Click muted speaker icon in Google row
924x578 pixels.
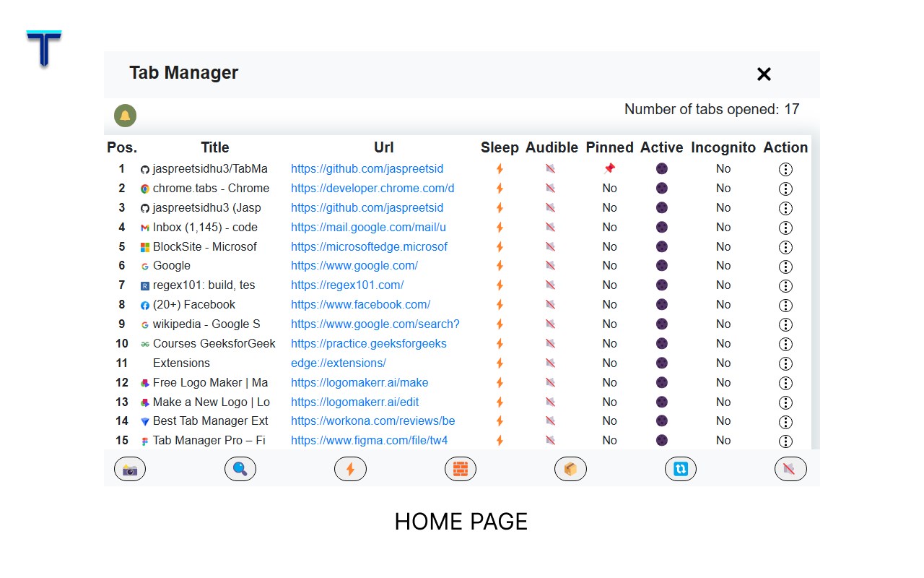(551, 266)
